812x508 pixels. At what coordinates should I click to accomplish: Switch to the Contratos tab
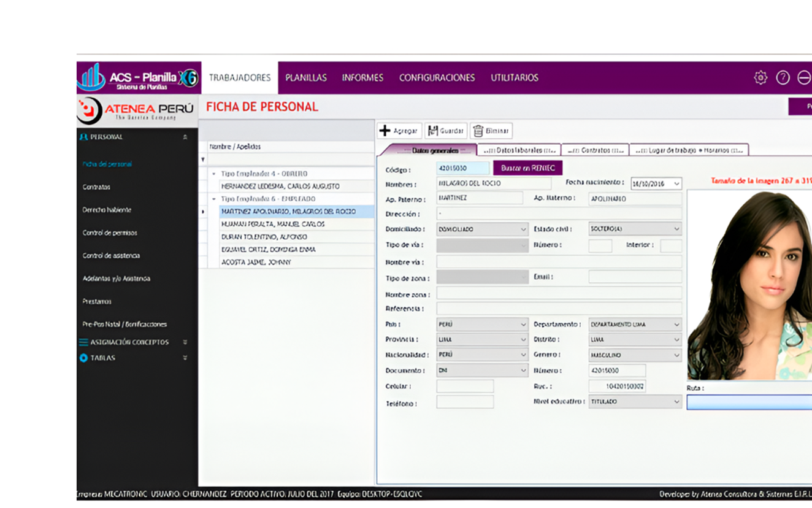595,150
